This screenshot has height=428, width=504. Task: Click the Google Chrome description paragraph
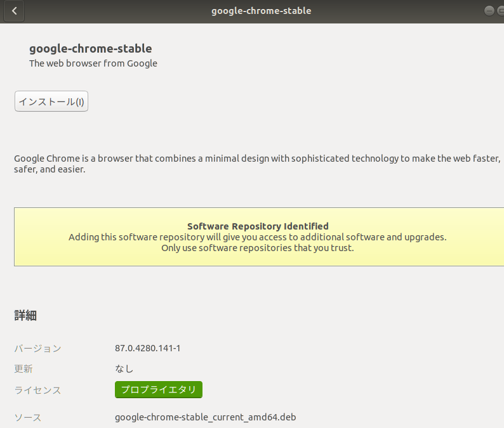[x=257, y=164]
